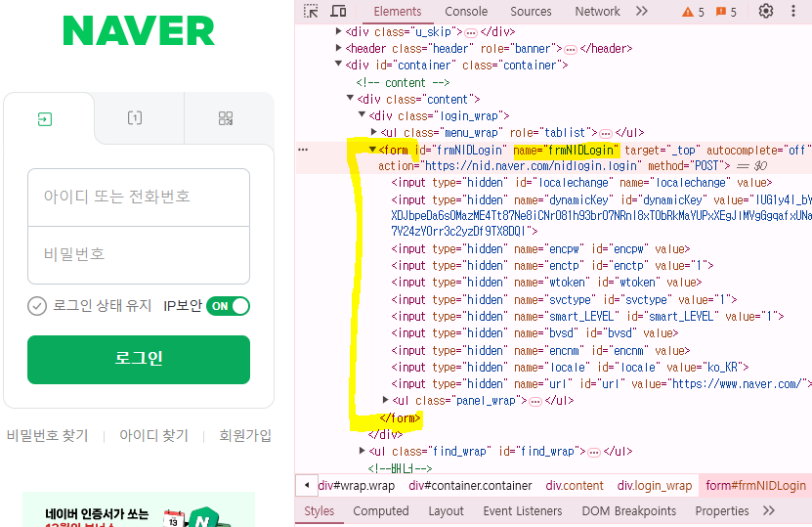Open the Console tab
Image resolution: width=812 pixels, height=527 pixels.
[466, 12]
